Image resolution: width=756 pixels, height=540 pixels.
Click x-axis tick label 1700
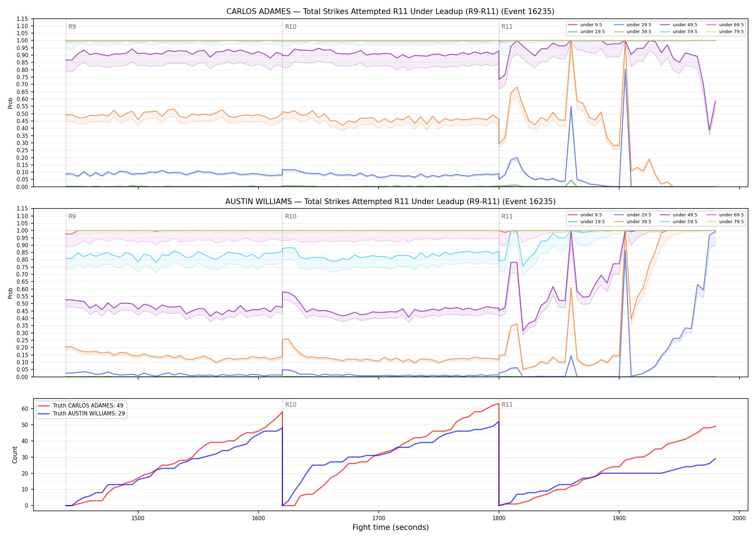tap(378, 518)
